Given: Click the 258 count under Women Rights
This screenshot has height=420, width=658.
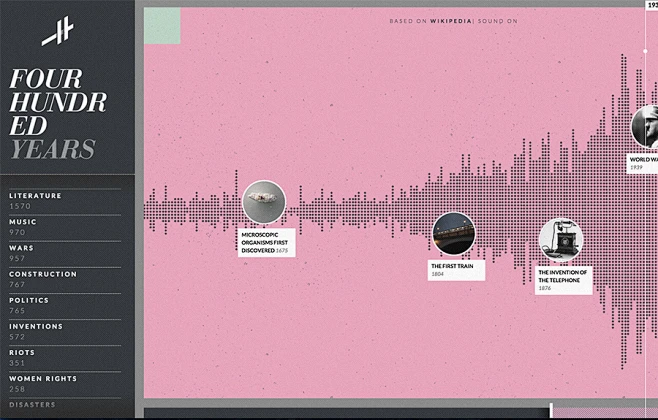Looking at the screenshot, I should pos(17,389).
